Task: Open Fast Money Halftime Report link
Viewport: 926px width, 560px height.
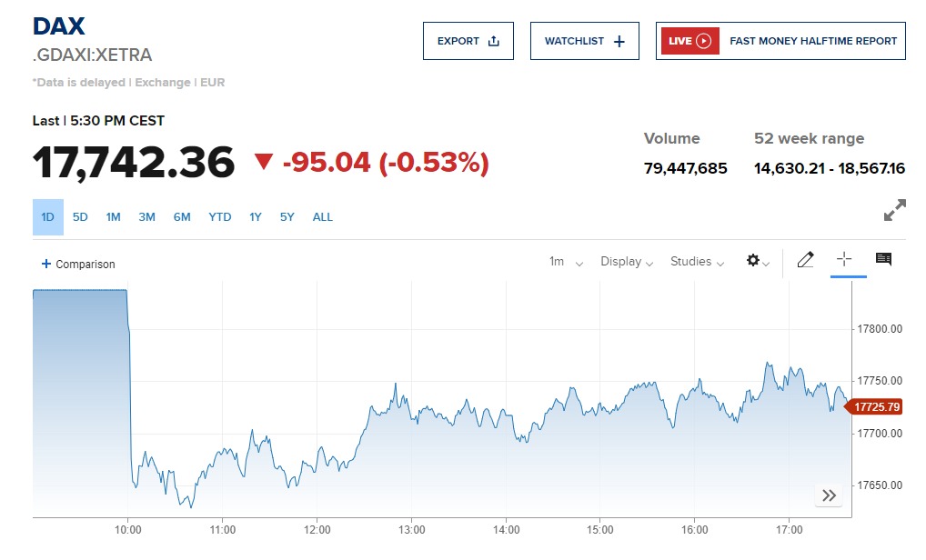Action: point(813,41)
